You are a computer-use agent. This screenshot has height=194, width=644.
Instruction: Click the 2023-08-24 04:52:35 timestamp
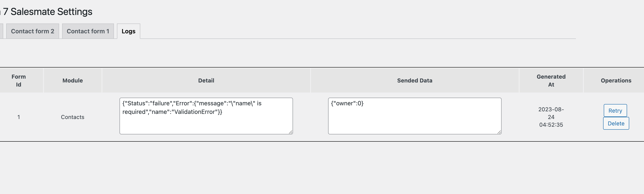pyautogui.click(x=551, y=117)
